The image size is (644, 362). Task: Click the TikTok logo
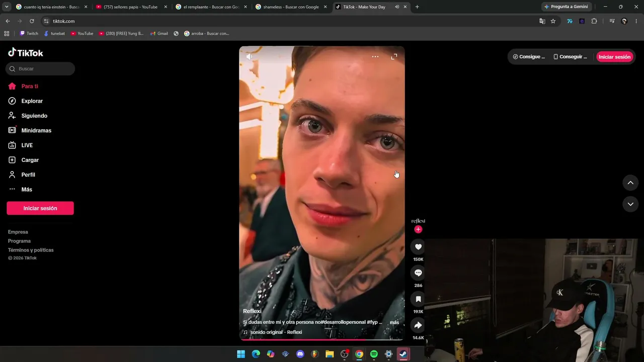point(26,53)
